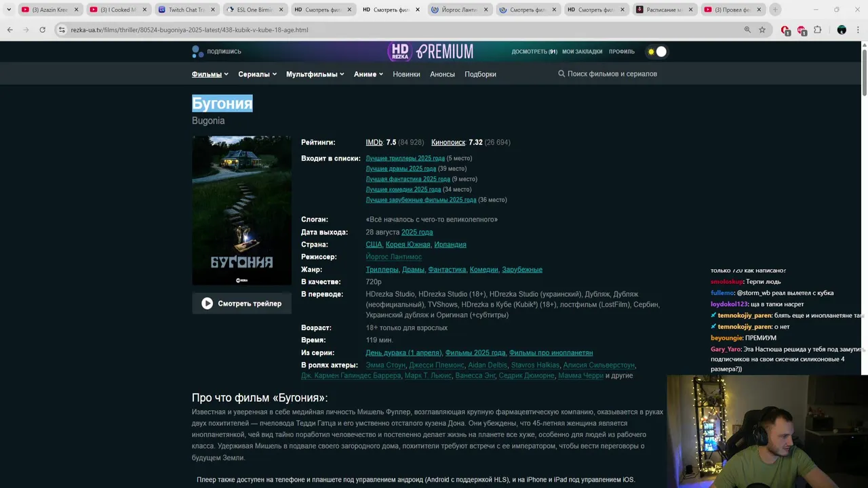This screenshot has width=868, height=488.
Task: Click the HDrezka Premium logo
Action: point(431,52)
